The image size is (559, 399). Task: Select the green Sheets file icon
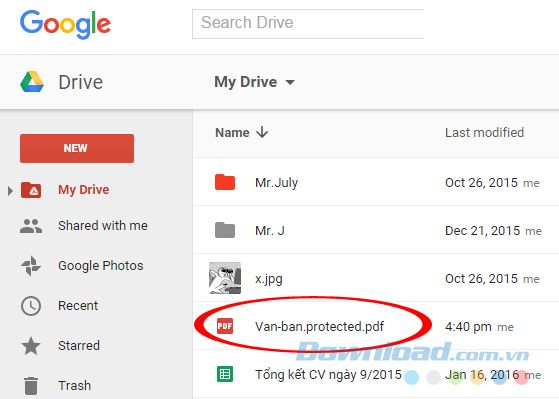(x=225, y=374)
